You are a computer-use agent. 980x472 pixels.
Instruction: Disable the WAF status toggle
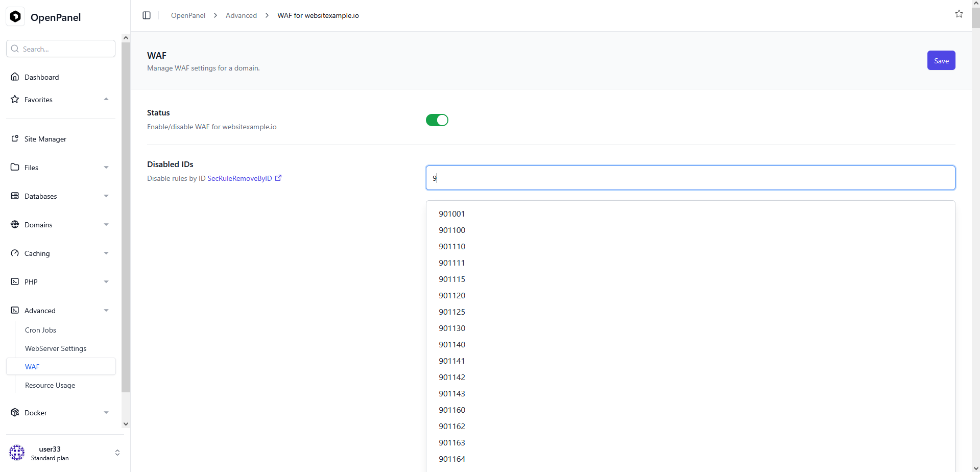pos(437,120)
